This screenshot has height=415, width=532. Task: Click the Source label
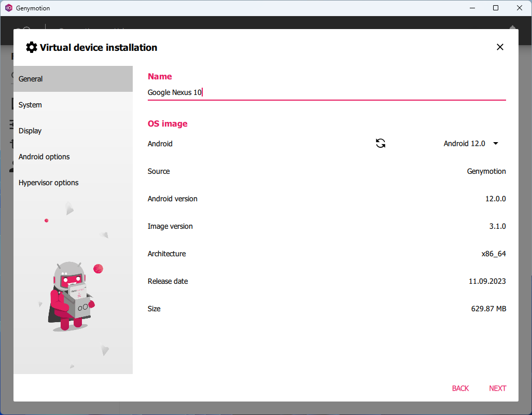click(x=159, y=171)
